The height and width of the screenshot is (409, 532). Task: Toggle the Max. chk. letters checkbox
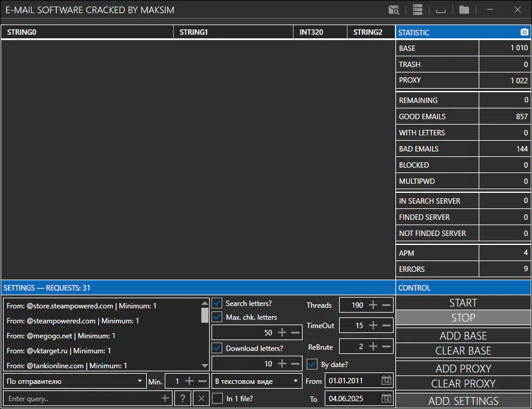point(217,317)
